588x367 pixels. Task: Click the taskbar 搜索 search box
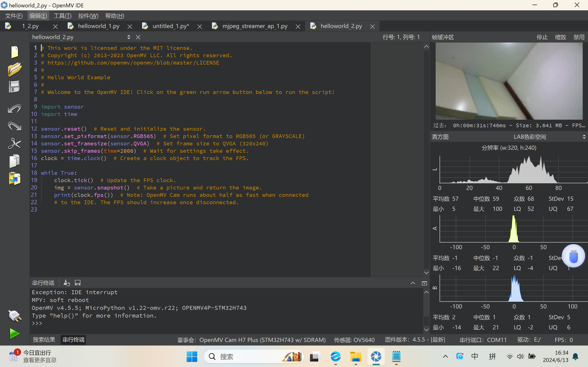(254, 357)
